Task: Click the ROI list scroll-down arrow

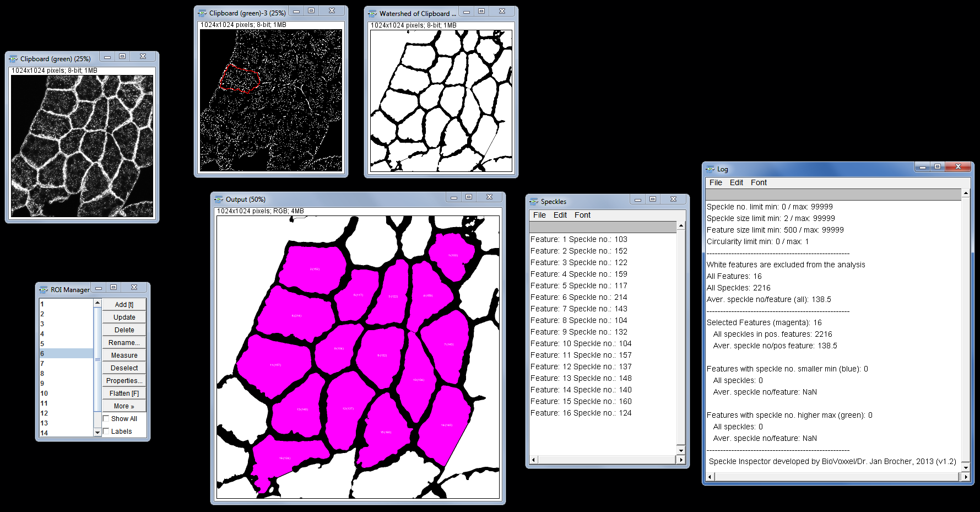Action: 98,433
